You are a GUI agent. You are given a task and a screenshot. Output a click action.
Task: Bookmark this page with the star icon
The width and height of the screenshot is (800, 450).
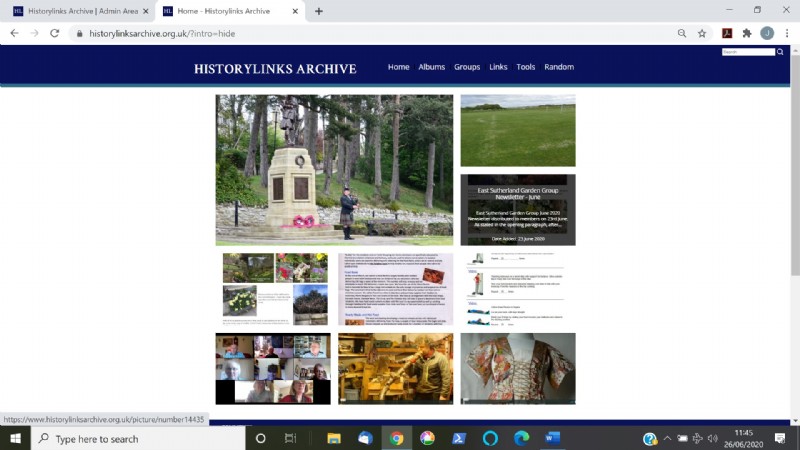[702, 33]
